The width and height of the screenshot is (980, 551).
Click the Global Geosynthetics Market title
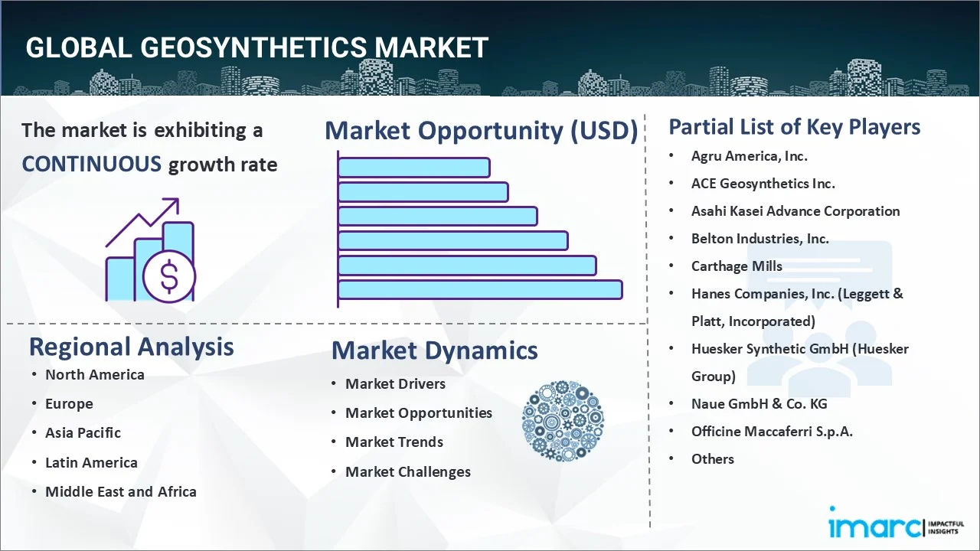pyautogui.click(x=256, y=47)
